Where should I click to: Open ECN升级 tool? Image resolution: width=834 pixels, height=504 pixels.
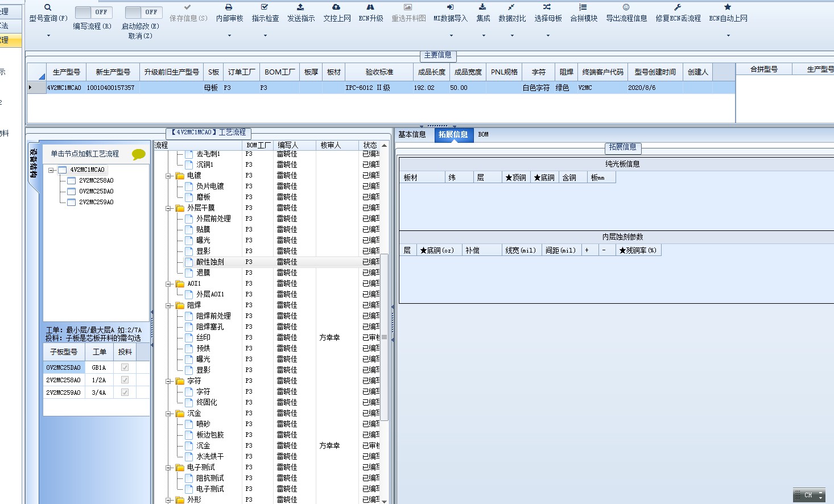370,7
